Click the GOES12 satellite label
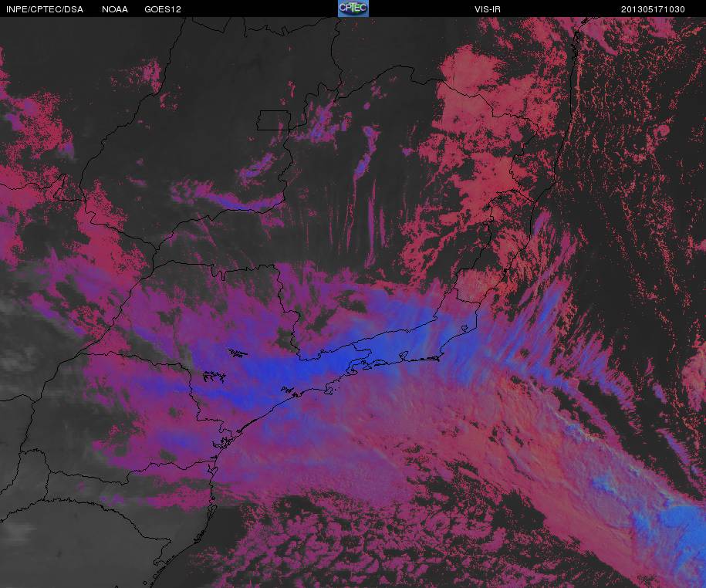The image size is (706, 588). (x=163, y=9)
